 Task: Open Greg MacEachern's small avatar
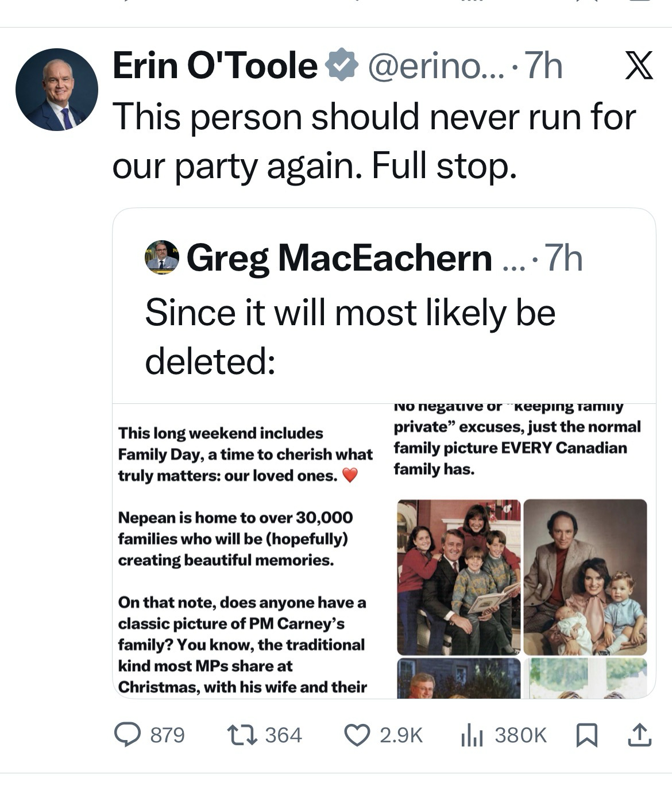click(x=161, y=257)
